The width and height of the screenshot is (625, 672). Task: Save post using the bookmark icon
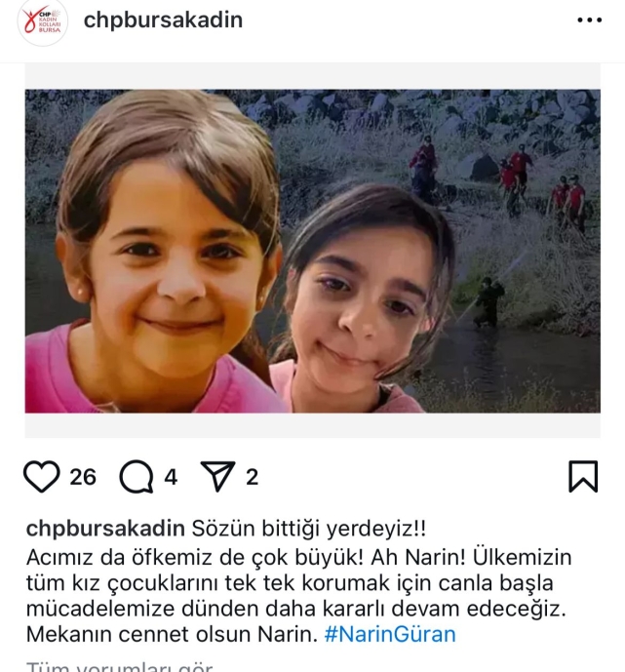[x=583, y=476]
